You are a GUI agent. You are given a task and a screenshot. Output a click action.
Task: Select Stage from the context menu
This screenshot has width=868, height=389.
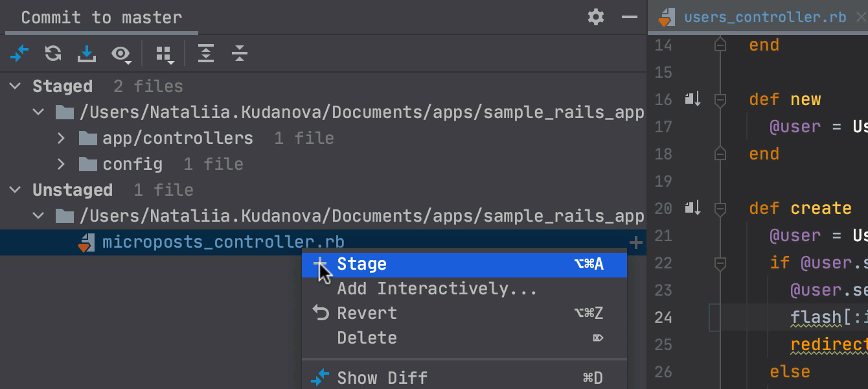coord(361,263)
